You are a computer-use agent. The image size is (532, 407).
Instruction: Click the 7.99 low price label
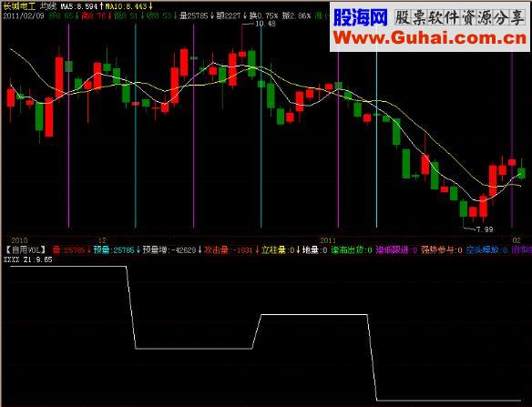tap(485, 229)
